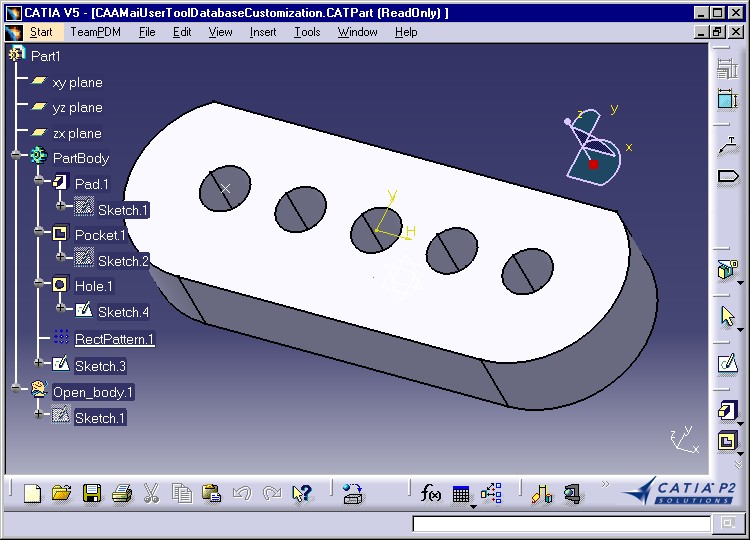750x540 pixels.
Task: Open the Tools menu
Action: point(307,32)
